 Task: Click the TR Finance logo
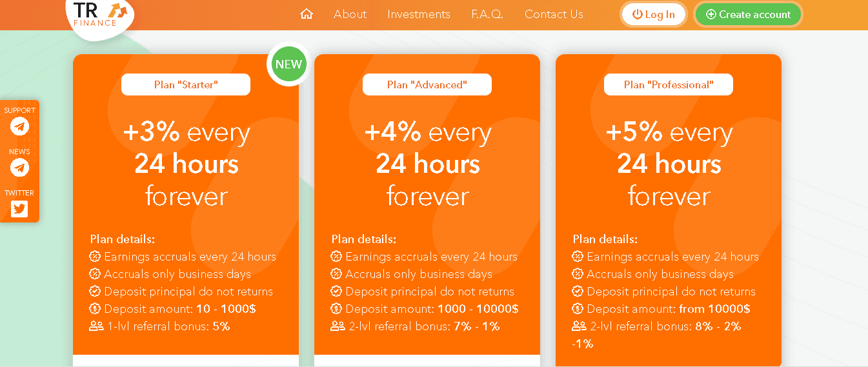tap(100, 15)
